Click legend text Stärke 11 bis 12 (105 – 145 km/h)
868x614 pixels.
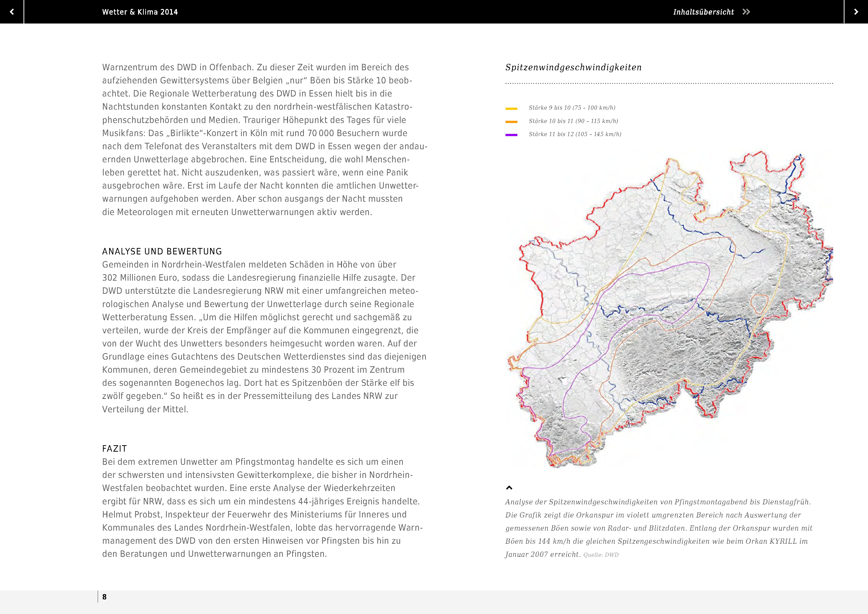[575, 134]
